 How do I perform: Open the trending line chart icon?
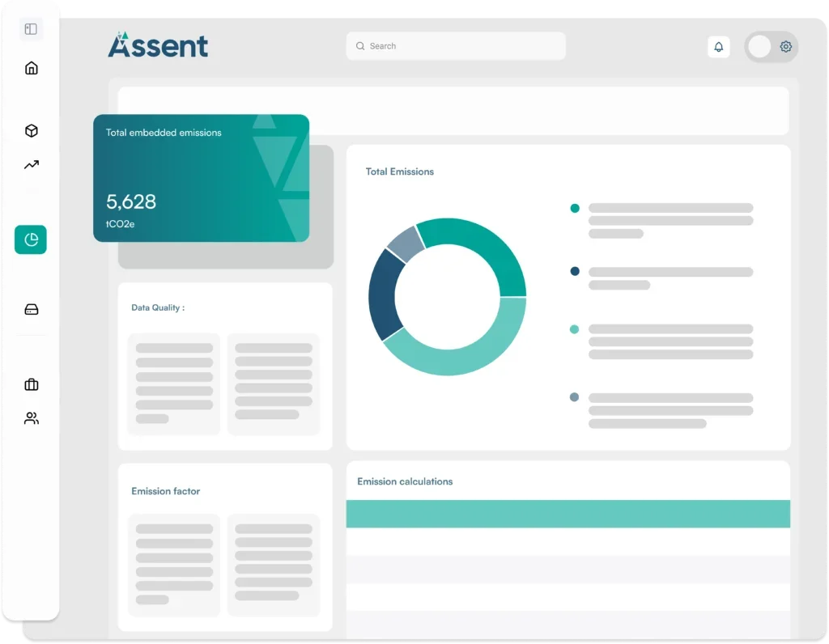(31, 165)
